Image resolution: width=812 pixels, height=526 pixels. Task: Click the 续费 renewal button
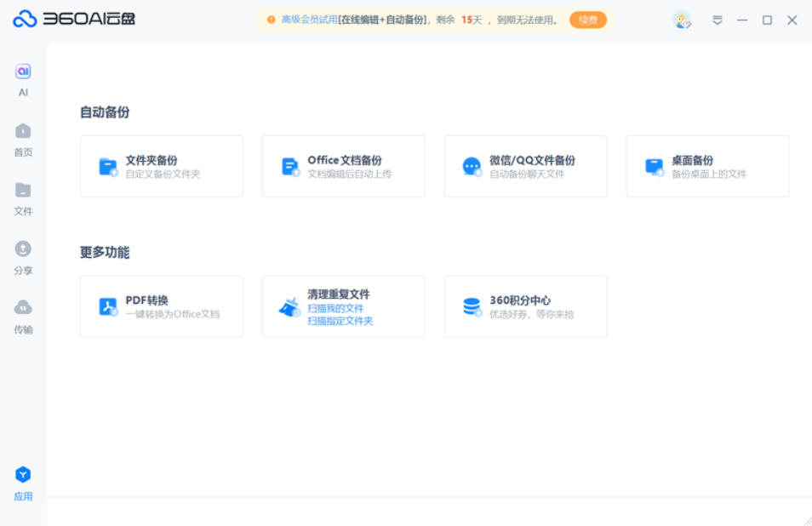tap(587, 18)
